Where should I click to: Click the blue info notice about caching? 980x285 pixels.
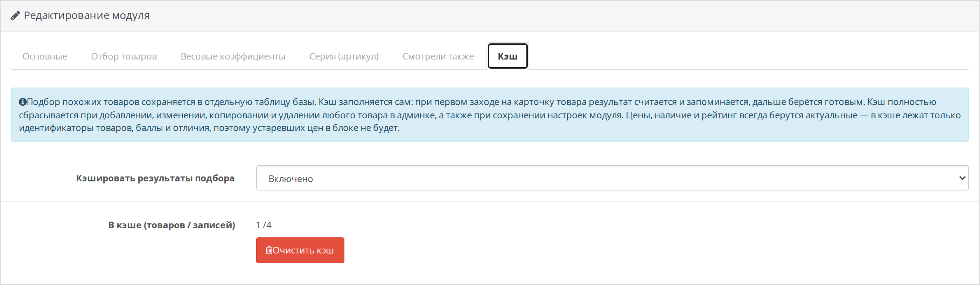coord(490,115)
